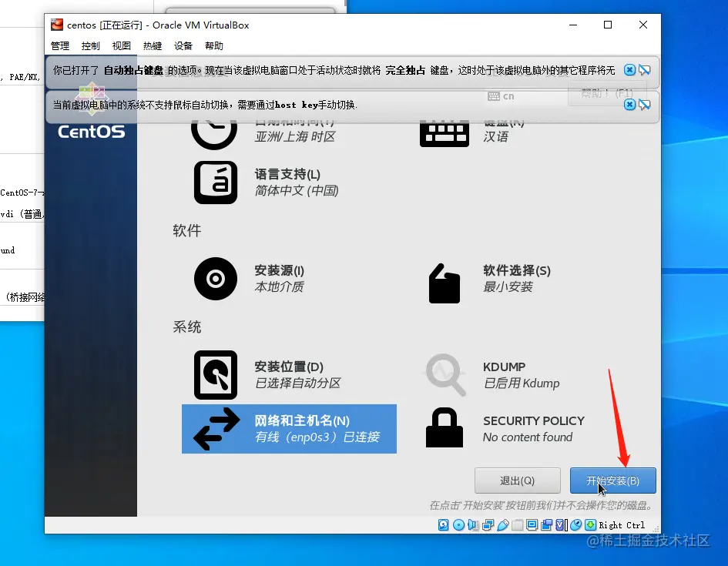Open the 管理 menu
The image size is (728, 566).
point(60,46)
